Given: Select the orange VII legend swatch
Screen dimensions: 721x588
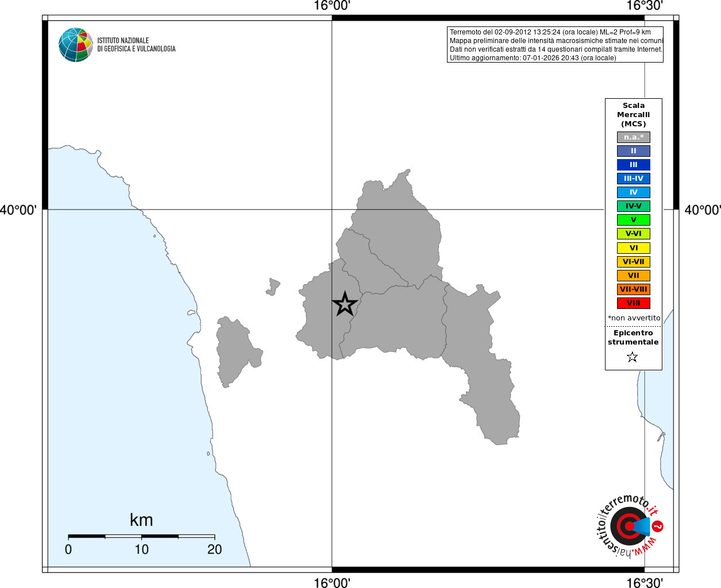Looking at the screenshot, I should click(634, 276).
